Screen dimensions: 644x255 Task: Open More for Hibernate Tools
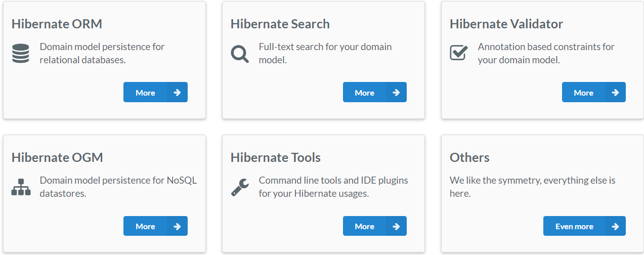coord(375,226)
